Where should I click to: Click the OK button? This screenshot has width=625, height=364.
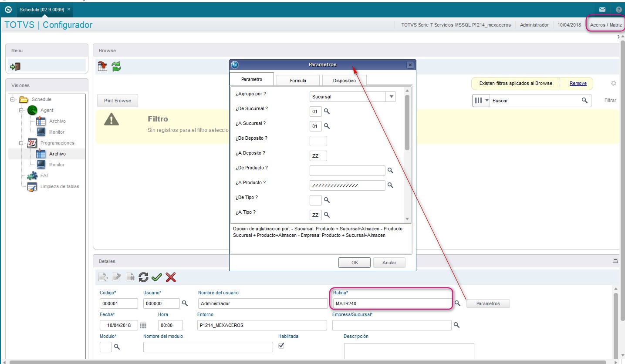point(355,263)
